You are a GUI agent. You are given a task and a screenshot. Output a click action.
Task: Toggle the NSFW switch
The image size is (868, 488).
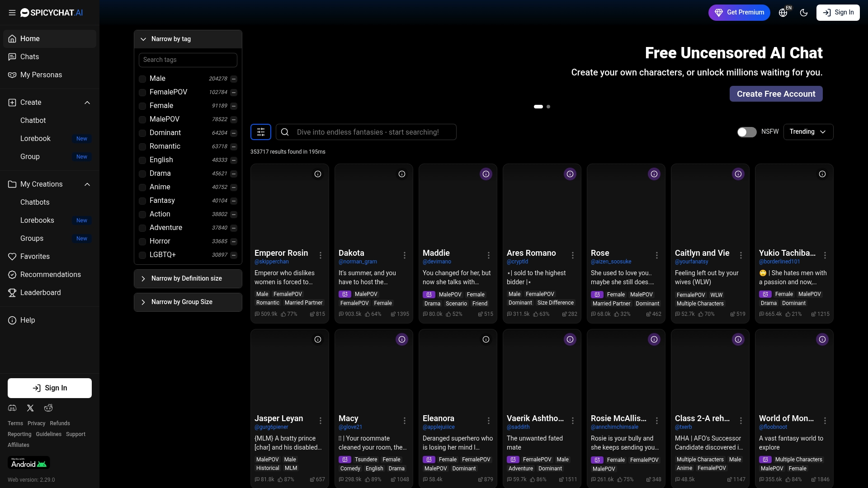click(747, 132)
